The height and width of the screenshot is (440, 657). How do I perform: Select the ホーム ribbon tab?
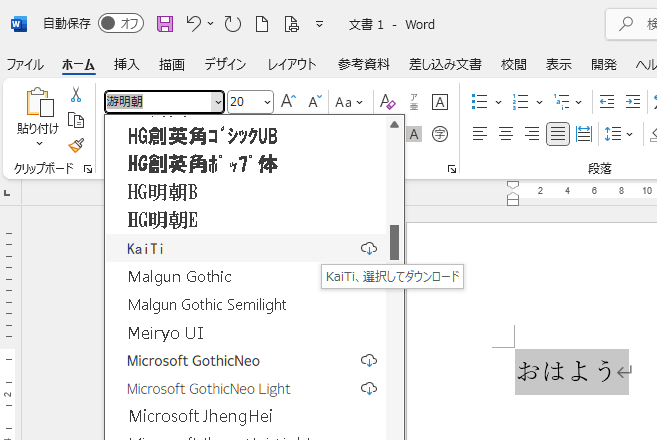pyautogui.click(x=78, y=65)
